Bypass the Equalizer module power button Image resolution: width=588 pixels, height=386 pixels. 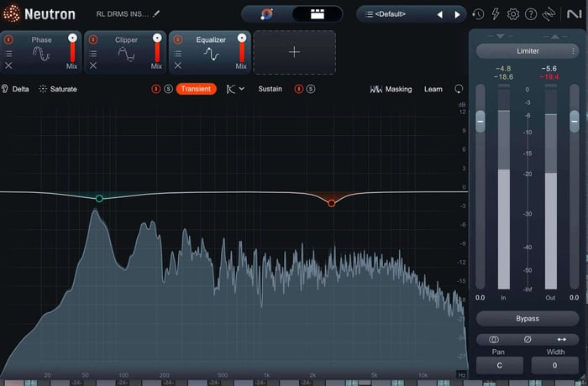point(178,39)
